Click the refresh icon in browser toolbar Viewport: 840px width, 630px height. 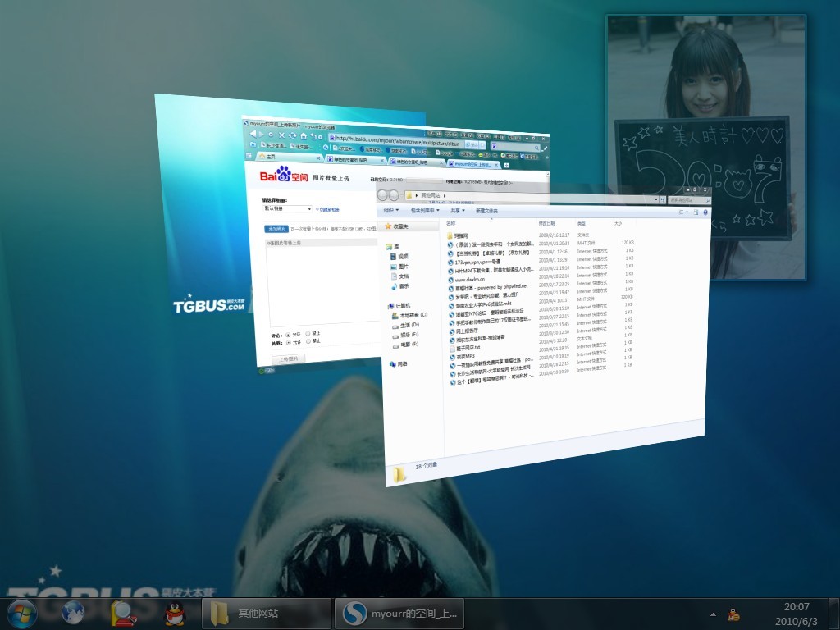click(291, 135)
